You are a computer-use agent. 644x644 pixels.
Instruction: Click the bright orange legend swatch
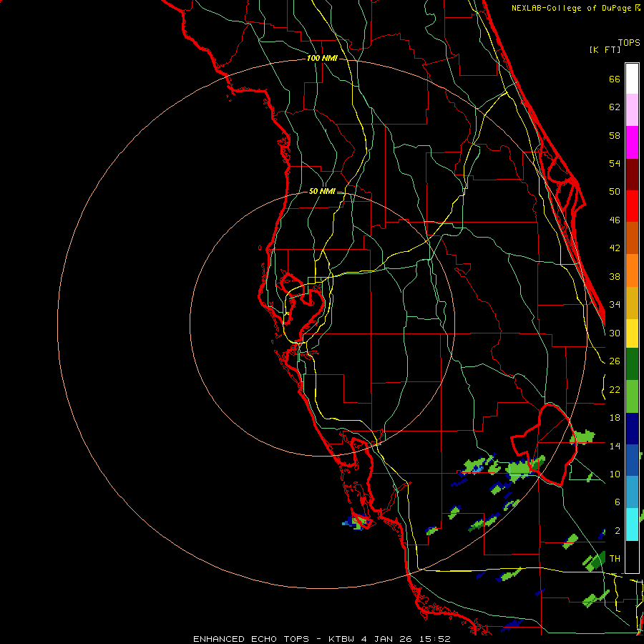[632, 270]
